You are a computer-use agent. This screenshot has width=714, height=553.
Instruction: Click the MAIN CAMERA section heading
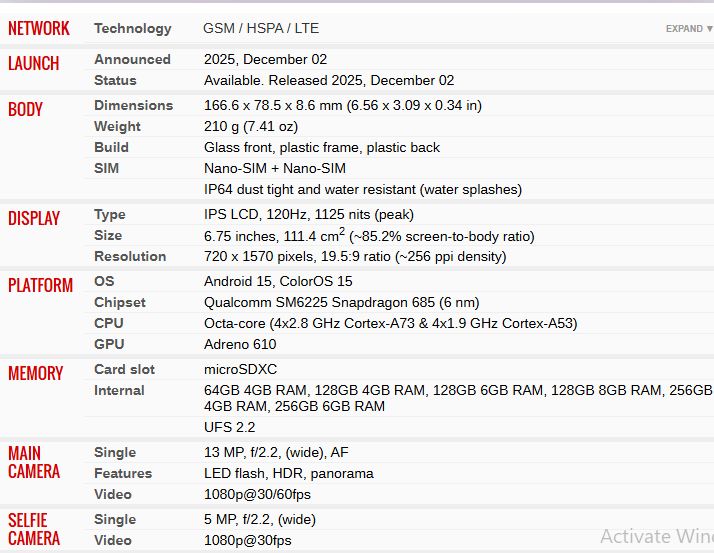[34, 462]
